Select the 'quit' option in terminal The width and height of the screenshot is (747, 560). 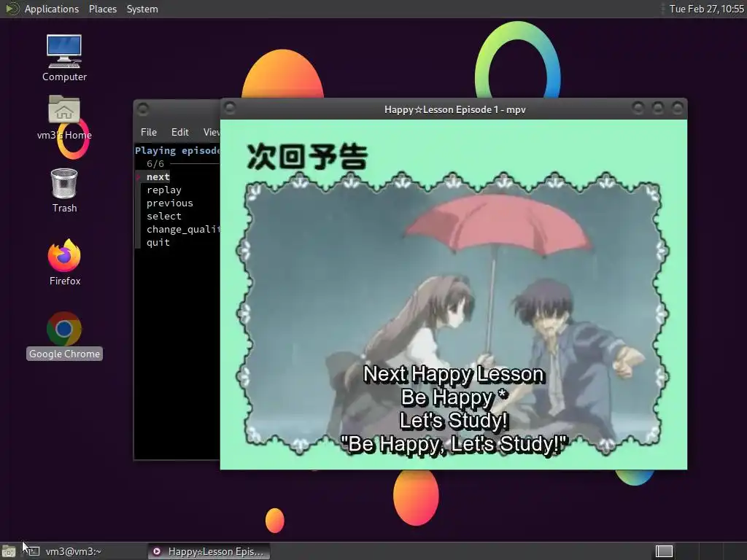[158, 242]
